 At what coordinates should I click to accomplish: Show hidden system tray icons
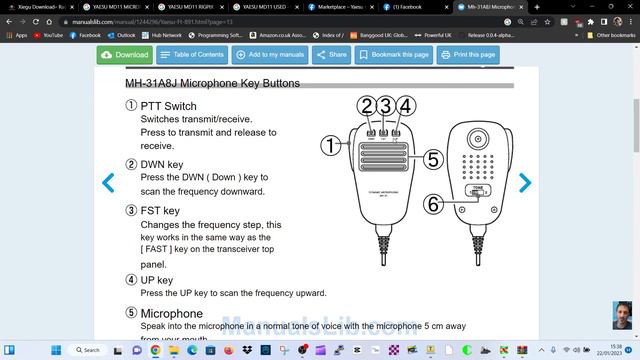click(541, 350)
